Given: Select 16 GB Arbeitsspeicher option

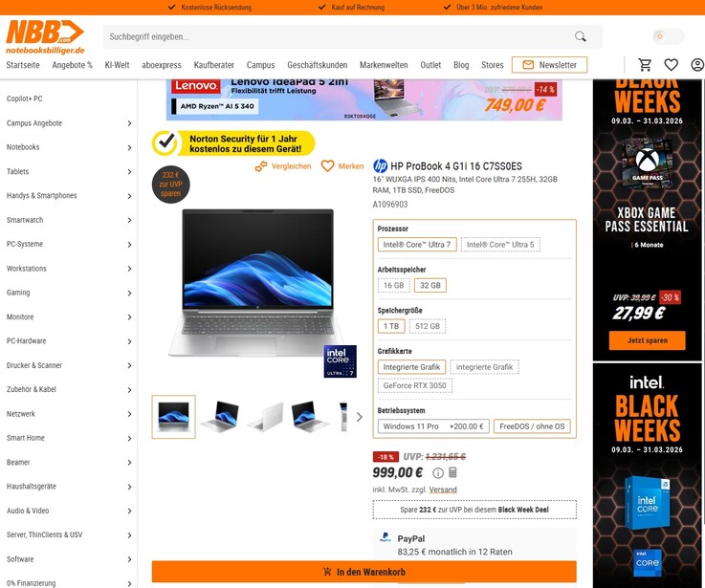Looking at the screenshot, I should pyautogui.click(x=394, y=286).
